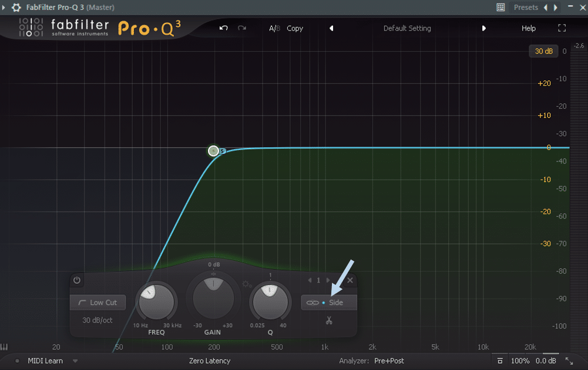Go to next wrapper preset arrow
This screenshot has width=588, height=370.
click(x=555, y=7)
